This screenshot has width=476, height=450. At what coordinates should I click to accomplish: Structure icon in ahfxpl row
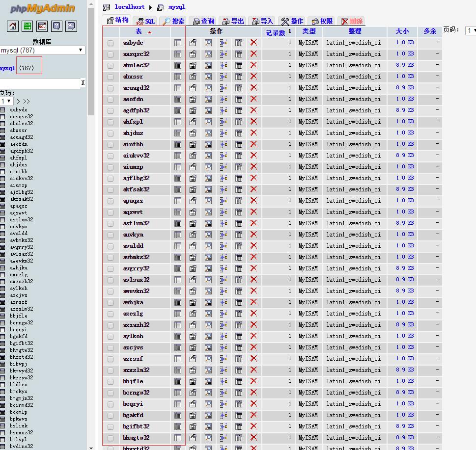coord(193,122)
